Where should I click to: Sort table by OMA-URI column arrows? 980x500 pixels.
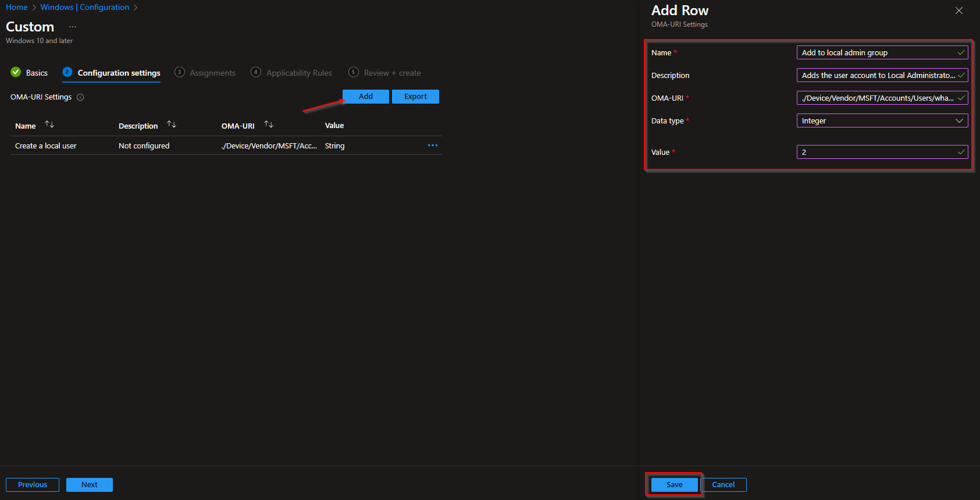point(269,125)
